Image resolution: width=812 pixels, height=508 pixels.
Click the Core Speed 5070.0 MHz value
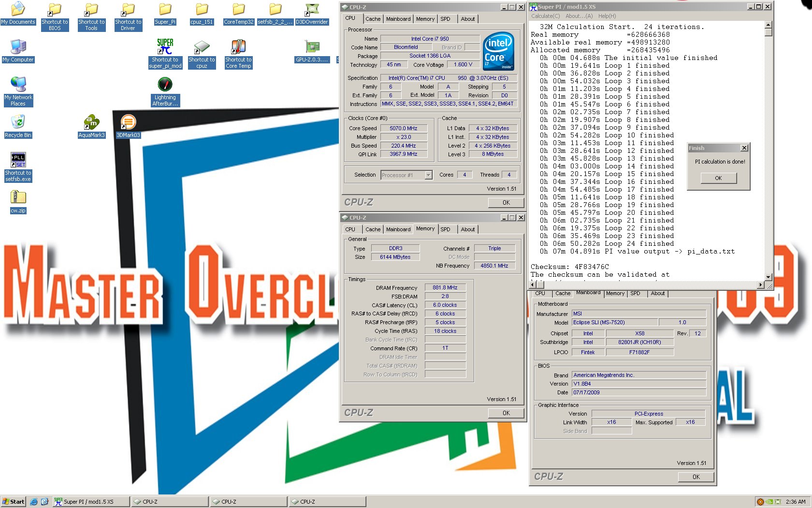(404, 128)
